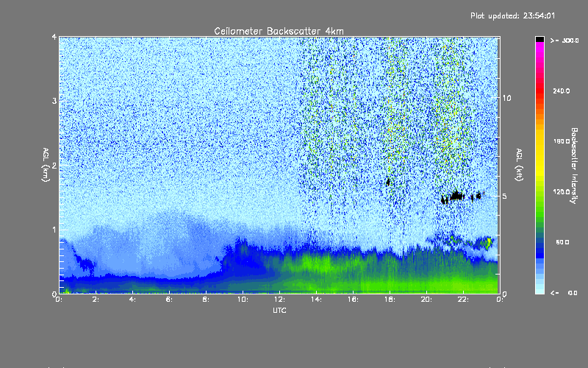Click the 4 km tick on left axis
Screen dimensions: 588x368
(54, 37)
